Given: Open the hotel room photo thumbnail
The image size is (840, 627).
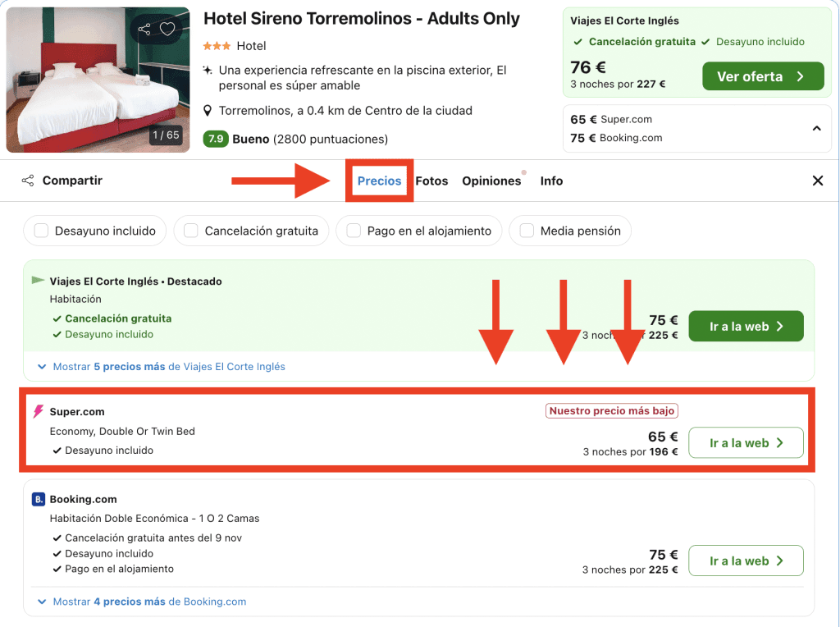Looking at the screenshot, I should pyautogui.click(x=98, y=80).
